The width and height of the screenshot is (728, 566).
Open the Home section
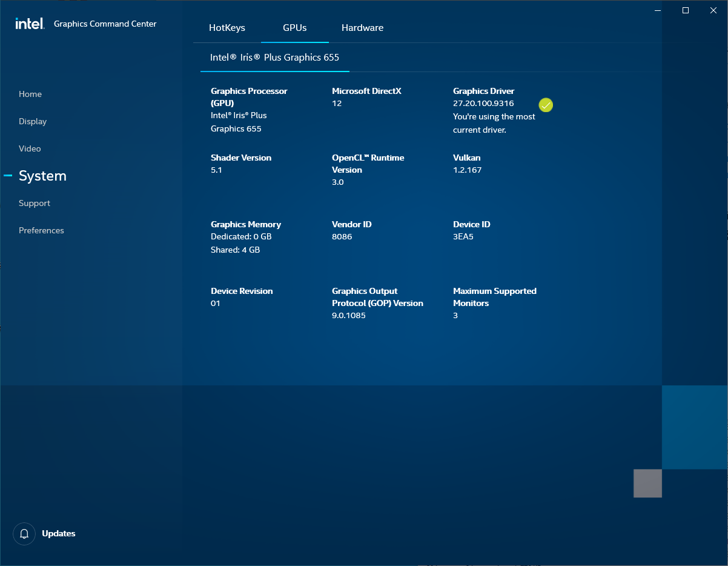pos(30,94)
